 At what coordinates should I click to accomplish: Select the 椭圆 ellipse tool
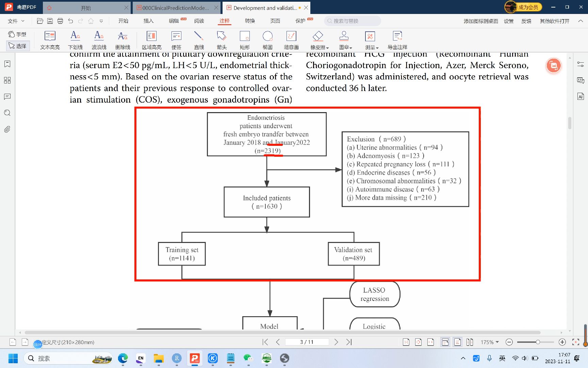(267, 40)
